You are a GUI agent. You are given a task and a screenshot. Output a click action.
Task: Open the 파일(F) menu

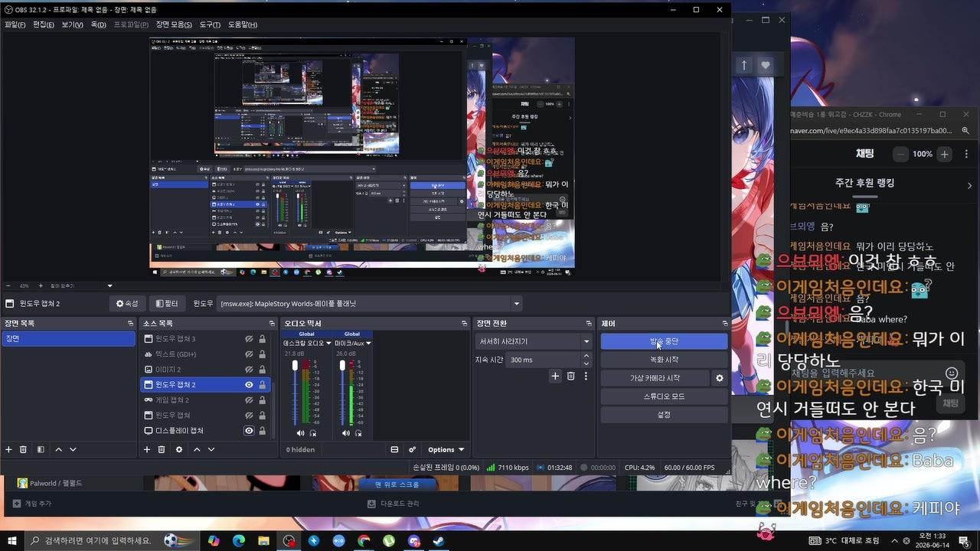(x=15, y=24)
